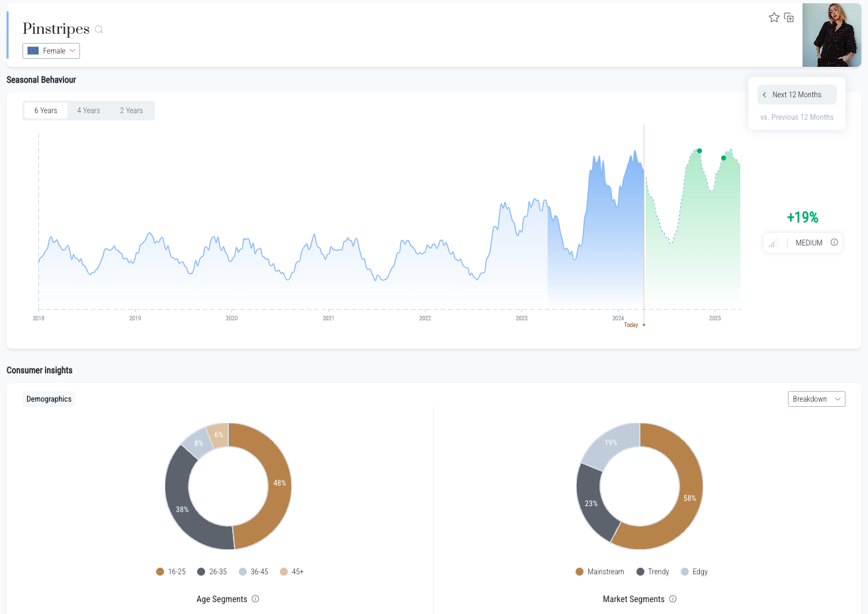Viewport: 868px width, 614px height.
Task: Switch to the 4 Years tab
Action: pos(89,110)
